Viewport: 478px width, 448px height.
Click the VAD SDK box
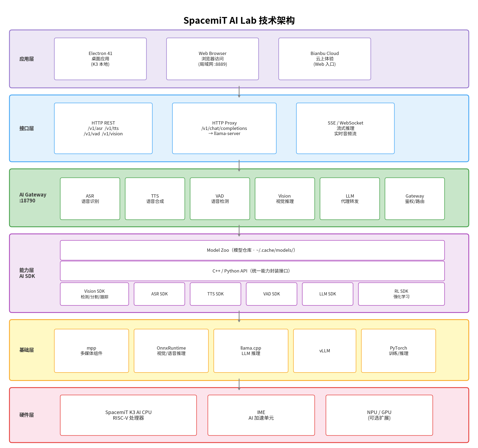(x=272, y=294)
